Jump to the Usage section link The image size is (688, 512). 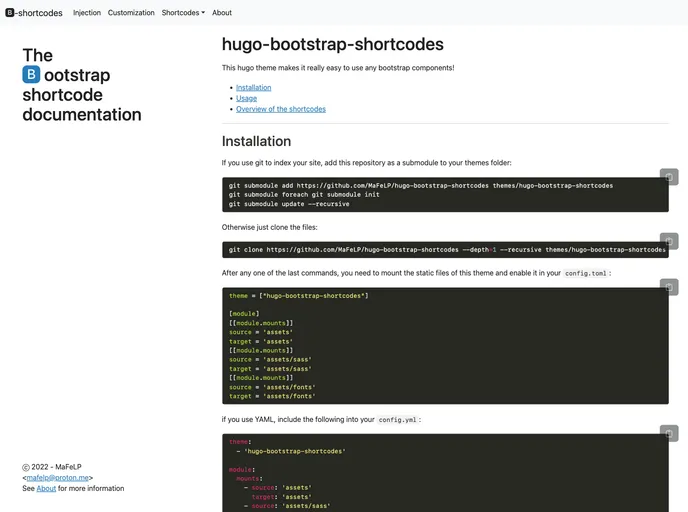tap(246, 98)
